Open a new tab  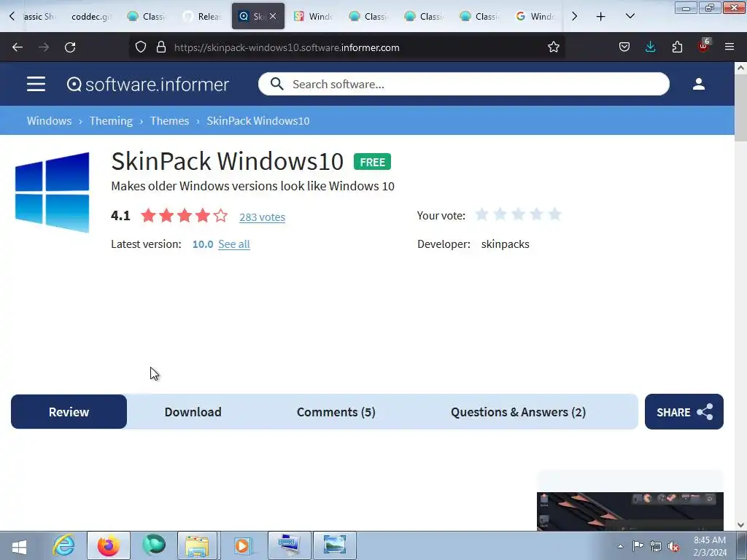(601, 17)
